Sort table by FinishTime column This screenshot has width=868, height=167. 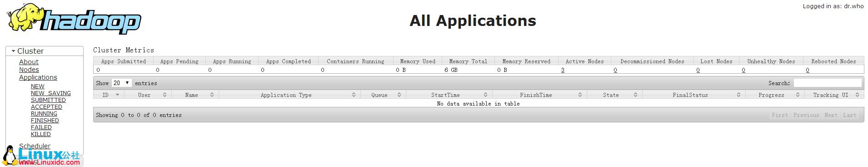(539, 95)
